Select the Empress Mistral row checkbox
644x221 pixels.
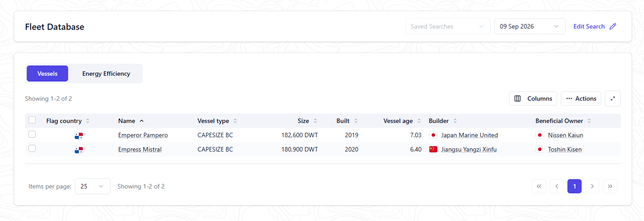pos(32,148)
